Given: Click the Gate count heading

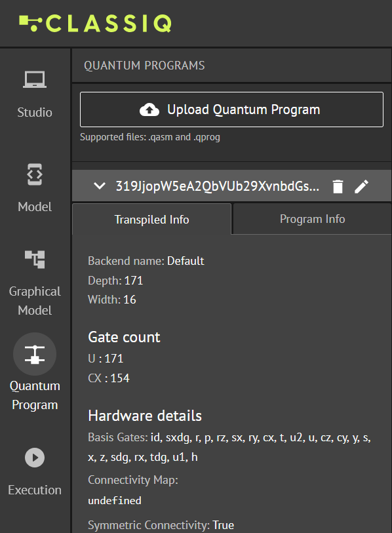Looking at the screenshot, I should [x=124, y=337].
